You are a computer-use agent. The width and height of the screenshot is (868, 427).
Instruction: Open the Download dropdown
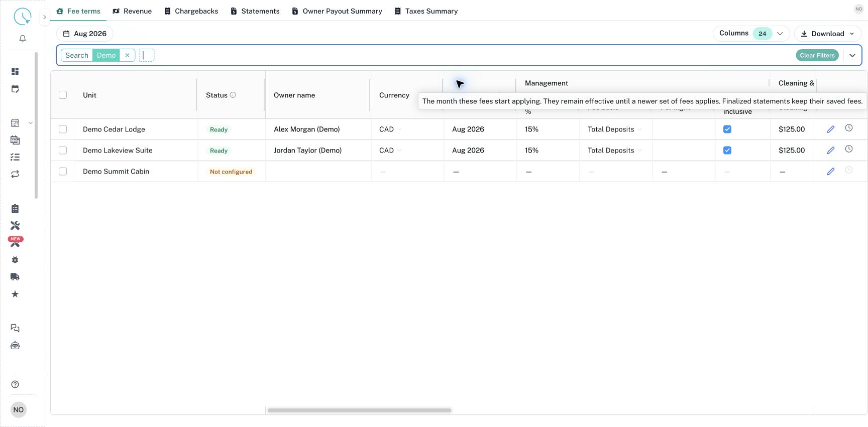(x=828, y=34)
